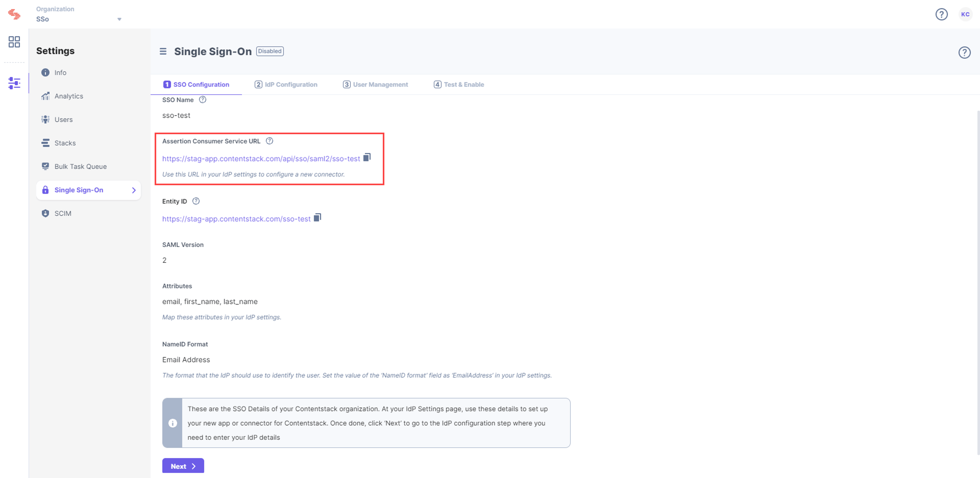Viewport: 980px width, 478px height.
Task: Copy the Entity ID URL
Action: tap(317, 218)
